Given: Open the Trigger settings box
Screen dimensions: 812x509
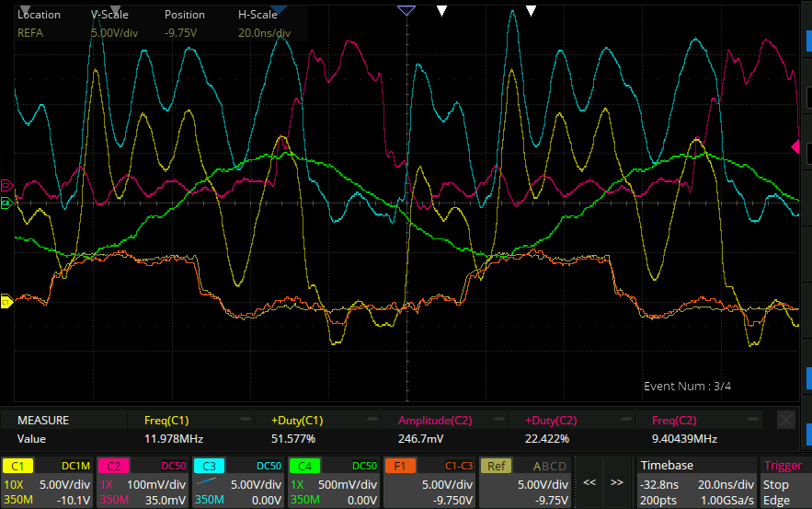Looking at the screenshot, I should (x=783, y=482).
